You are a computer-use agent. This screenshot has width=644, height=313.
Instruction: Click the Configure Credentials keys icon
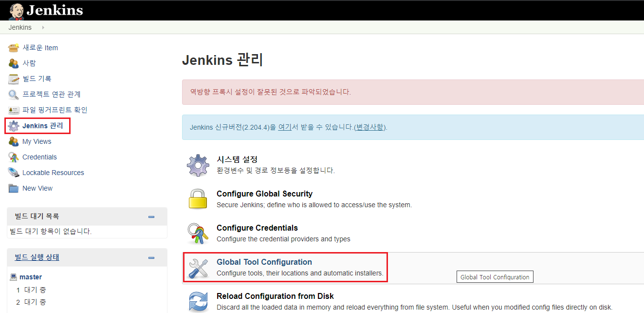point(198,234)
